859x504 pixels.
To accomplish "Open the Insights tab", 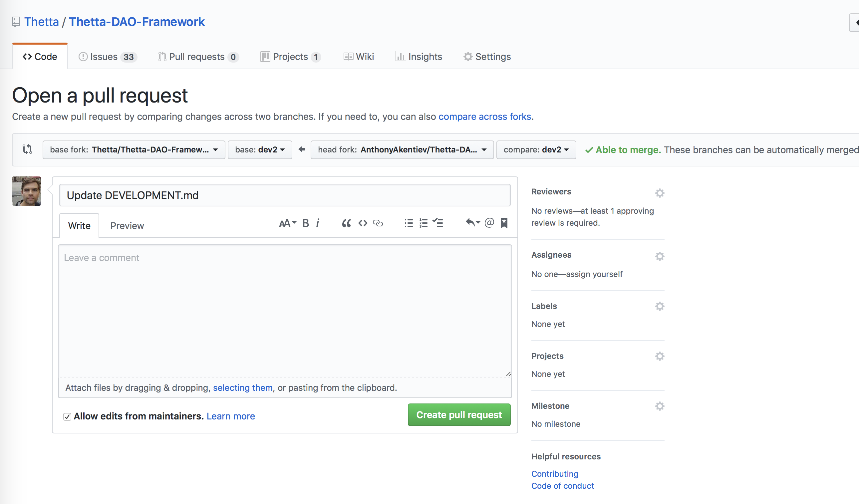I will (x=419, y=57).
